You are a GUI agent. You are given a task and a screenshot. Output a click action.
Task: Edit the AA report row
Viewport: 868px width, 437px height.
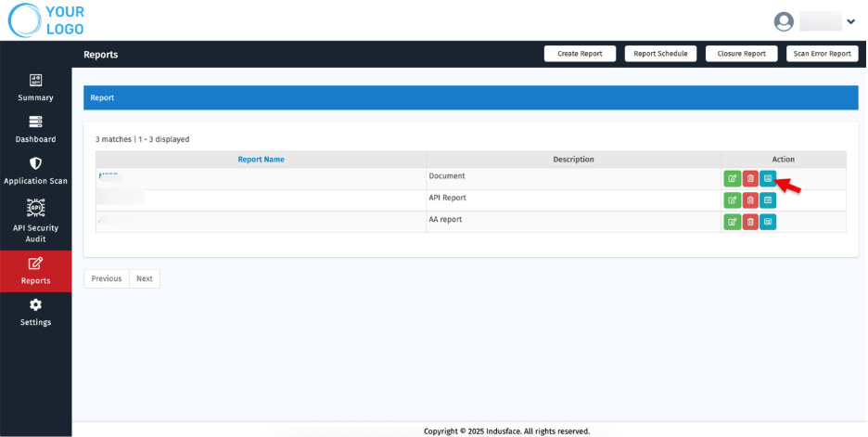pyautogui.click(x=732, y=222)
